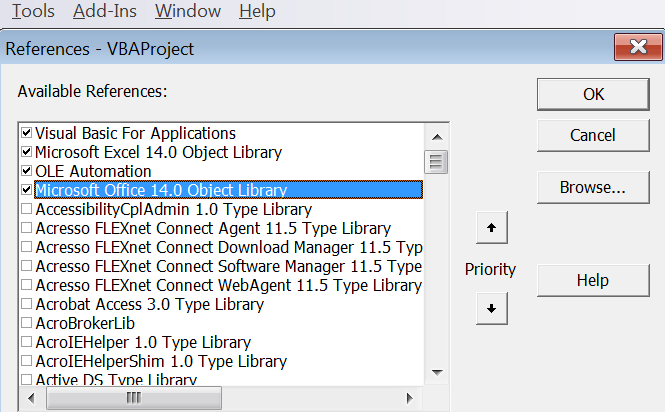The width and height of the screenshot is (665, 412).
Task: Click horizontal scrollbar right arrow
Action: point(409,398)
